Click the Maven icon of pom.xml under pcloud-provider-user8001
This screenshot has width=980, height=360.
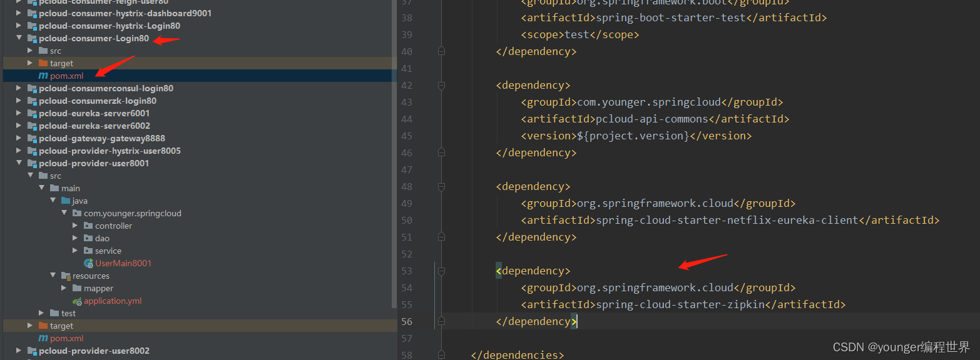coord(43,338)
